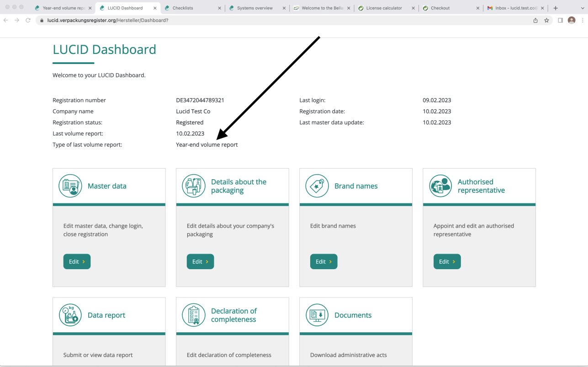Click the Declaration of completeness clipboard icon
Image resolution: width=588 pixels, height=367 pixels.
point(194,315)
